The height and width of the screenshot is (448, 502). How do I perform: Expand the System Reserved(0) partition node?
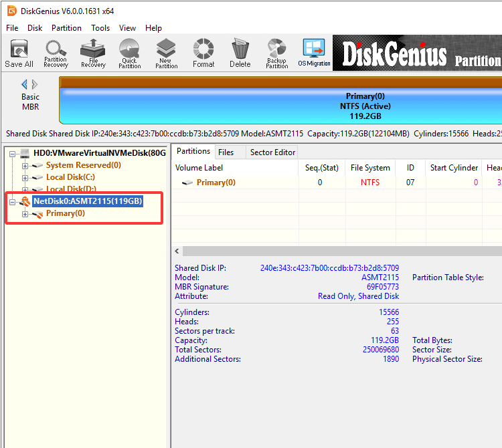pyautogui.click(x=25, y=165)
